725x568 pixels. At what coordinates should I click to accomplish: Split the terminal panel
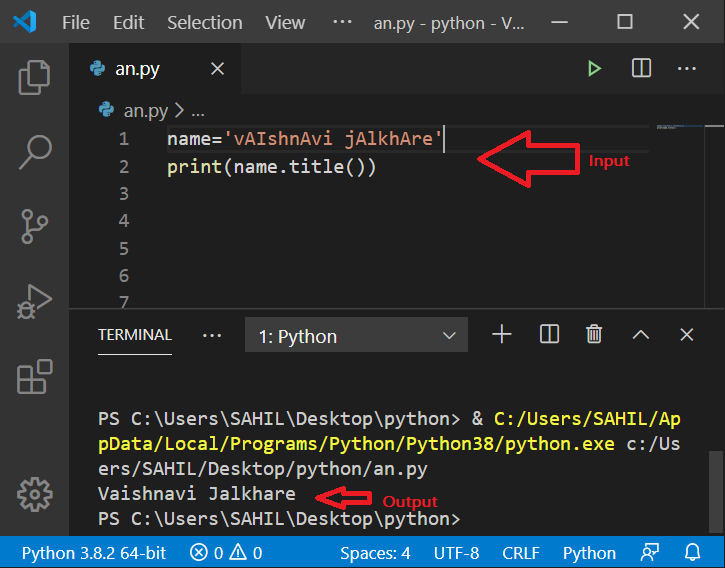(549, 334)
